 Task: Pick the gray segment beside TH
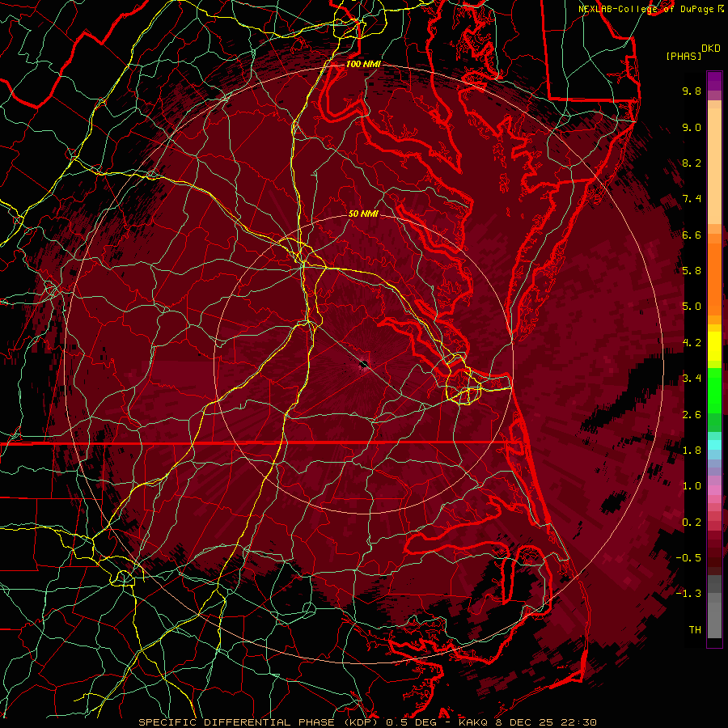click(714, 622)
